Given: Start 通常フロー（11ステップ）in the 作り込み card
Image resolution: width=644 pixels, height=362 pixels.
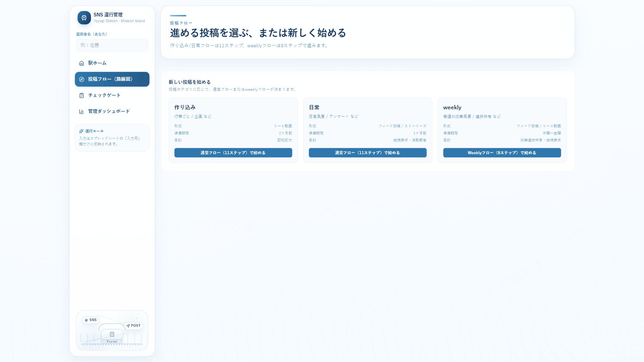Looking at the screenshot, I should coord(233,153).
